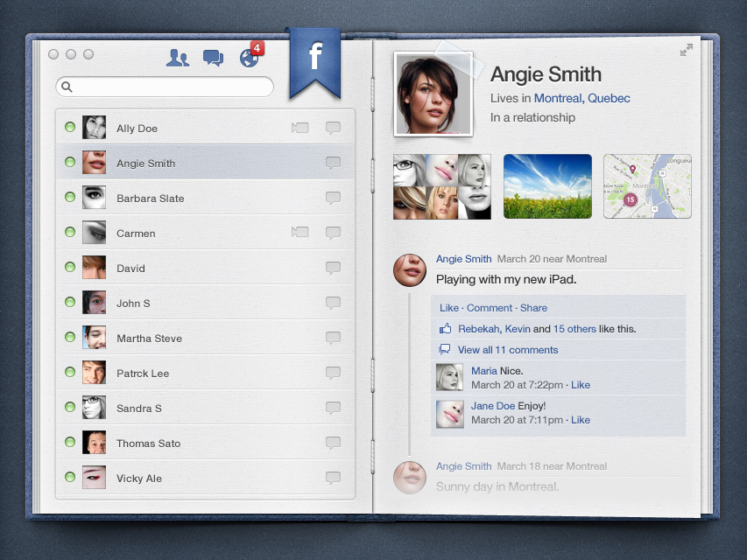Click the Facebook bookmark ribbon logo
The image size is (747, 560).
(x=315, y=62)
